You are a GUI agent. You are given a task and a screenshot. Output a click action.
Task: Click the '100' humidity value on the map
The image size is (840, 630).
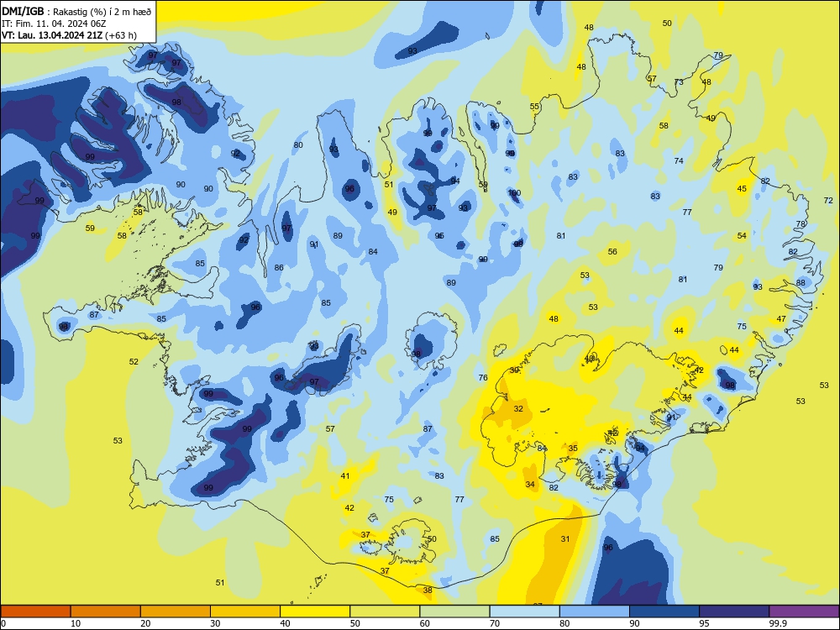pyautogui.click(x=514, y=193)
